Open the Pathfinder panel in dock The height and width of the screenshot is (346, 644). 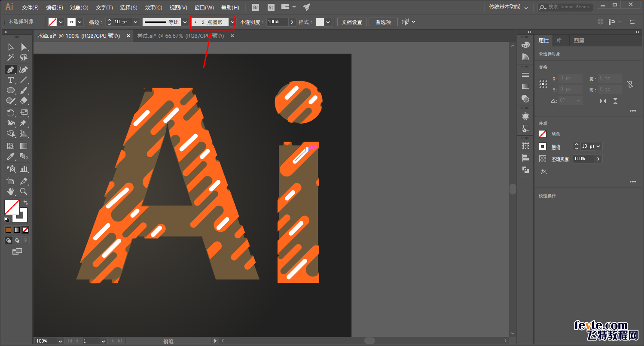[x=525, y=170]
